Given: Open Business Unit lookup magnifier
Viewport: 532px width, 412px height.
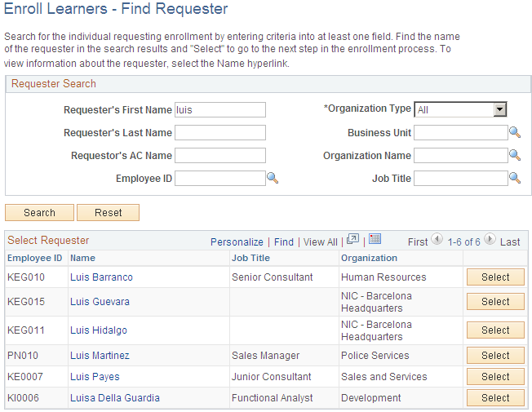Looking at the screenshot, I should [x=515, y=132].
